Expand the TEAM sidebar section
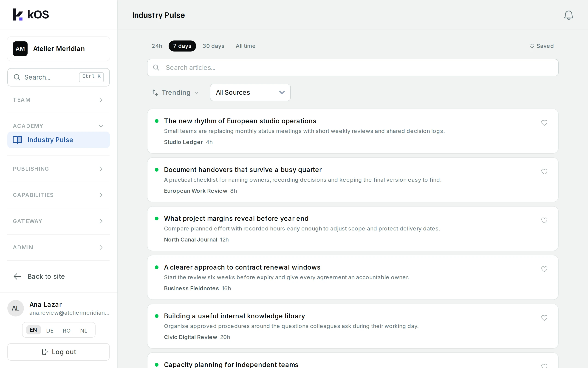Image resolution: width=588 pixels, height=368 pixels. [59, 100]
